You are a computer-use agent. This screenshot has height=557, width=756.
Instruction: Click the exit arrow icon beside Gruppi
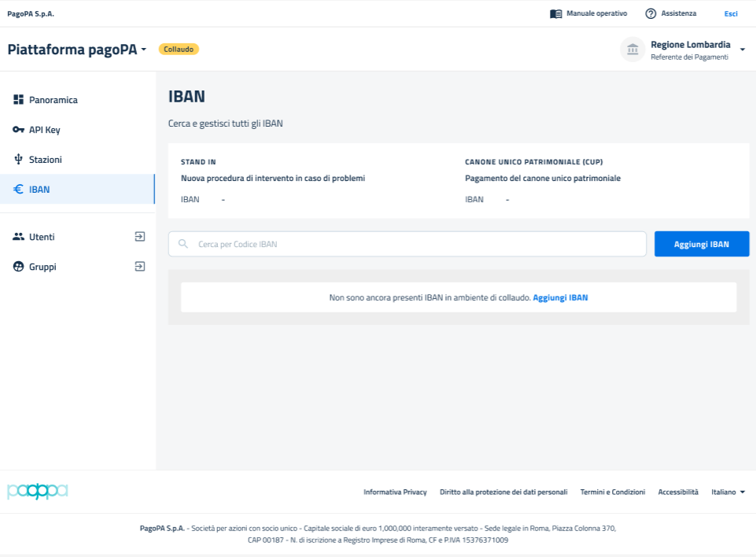pos(140,266)
